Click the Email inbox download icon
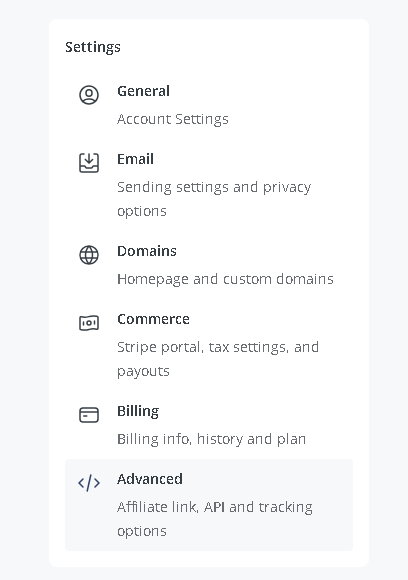This screenshot has height=580, width=408. tap(89, 163)
